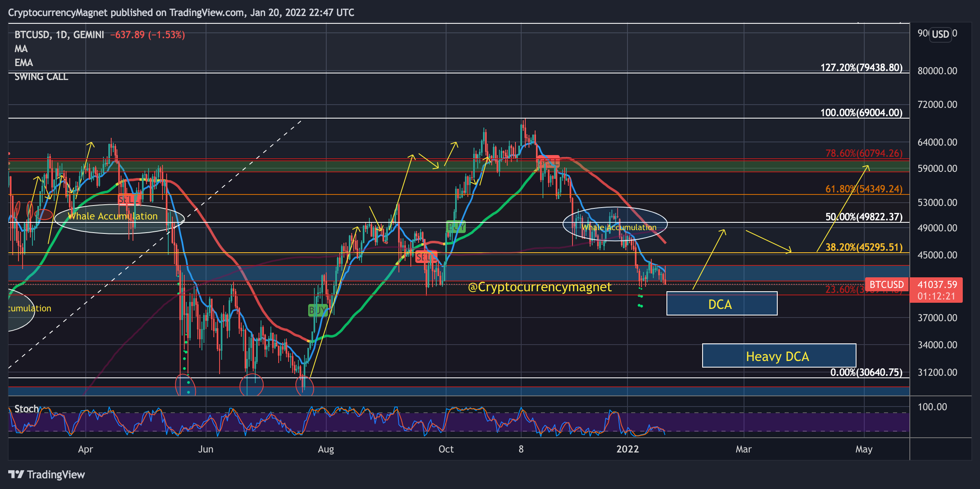Click the Stoch indicator label

[27, 409]
